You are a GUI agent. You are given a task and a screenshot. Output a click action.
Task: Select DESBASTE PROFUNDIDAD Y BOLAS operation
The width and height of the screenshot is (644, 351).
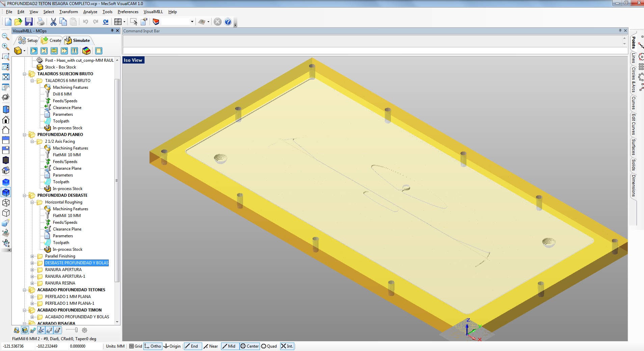click(77, 263)
